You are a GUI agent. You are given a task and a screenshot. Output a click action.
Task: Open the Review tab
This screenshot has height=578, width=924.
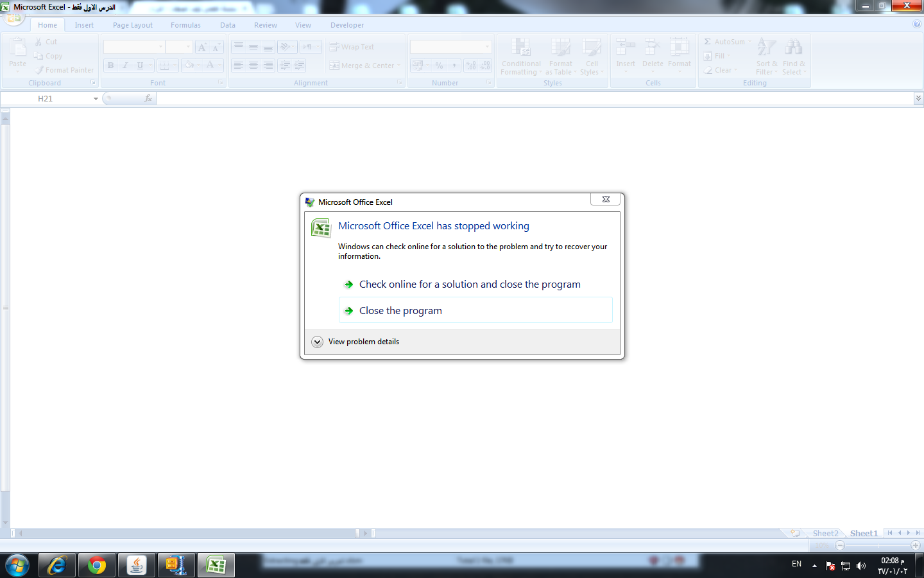point(266,25)
